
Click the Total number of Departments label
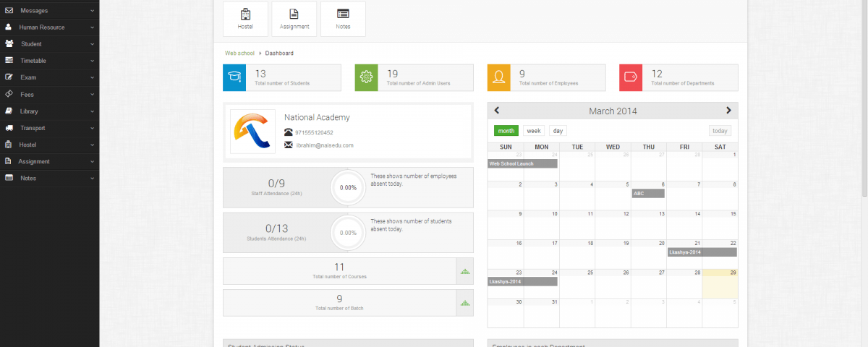(683, 84)
